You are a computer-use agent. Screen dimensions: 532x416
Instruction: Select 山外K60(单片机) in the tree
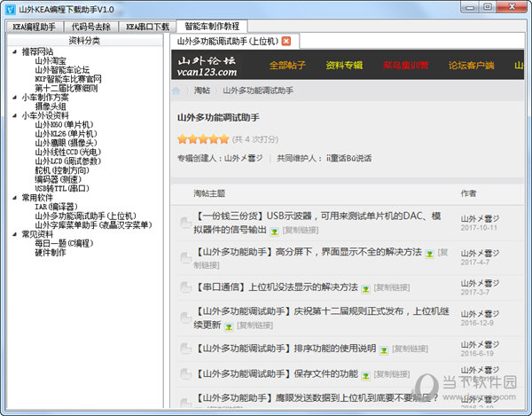pos(64,124)
